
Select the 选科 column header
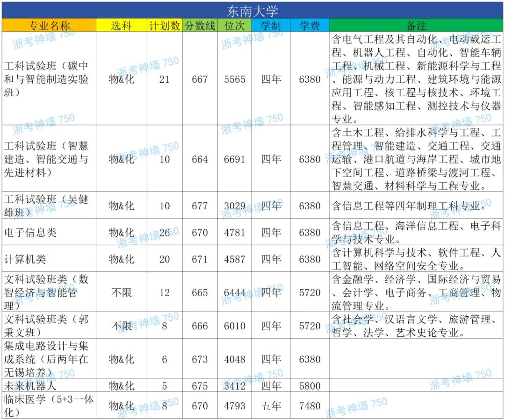click(x=122, y=25)
